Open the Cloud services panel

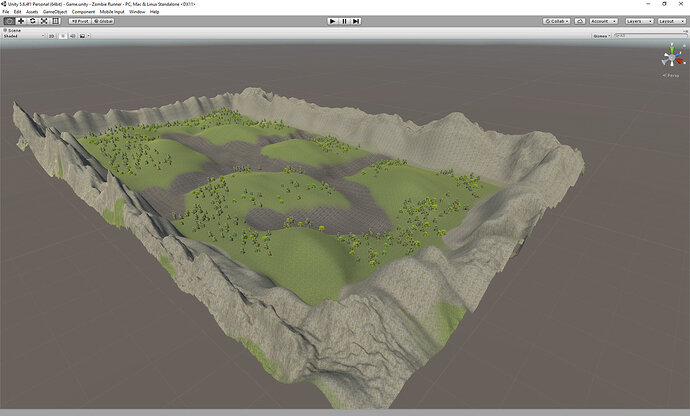pos(580,21)
